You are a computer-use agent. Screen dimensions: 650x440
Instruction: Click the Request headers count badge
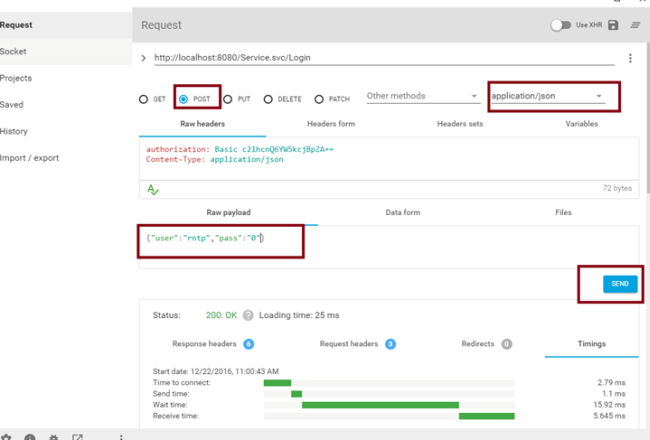390,344
